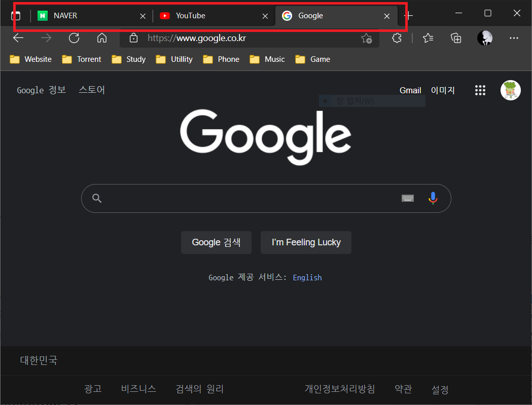The image size is (532, 405).
Task: Open the 약관 footer link
Action: tap(403, 389)
